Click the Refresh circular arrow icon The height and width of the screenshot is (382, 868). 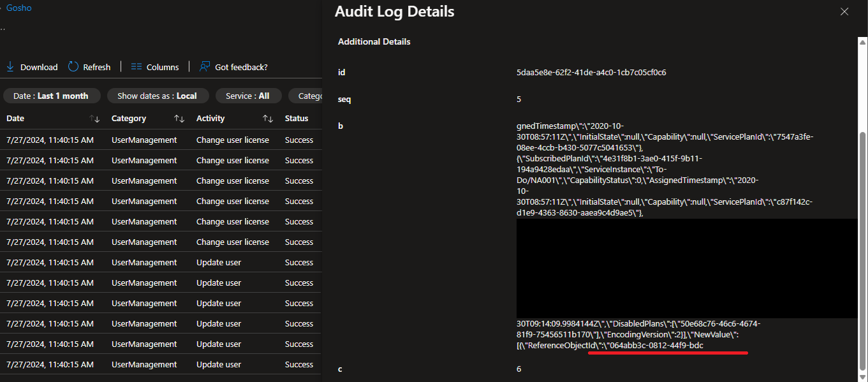[x=73, y=67]
